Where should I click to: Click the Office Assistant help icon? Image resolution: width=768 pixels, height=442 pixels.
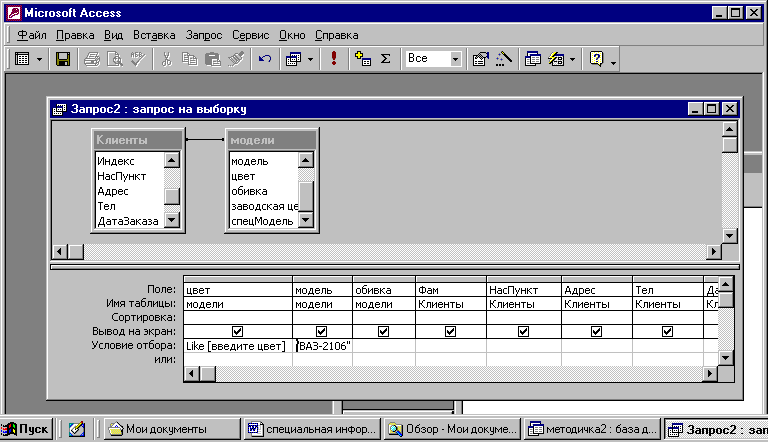click(x=596, y=59)
